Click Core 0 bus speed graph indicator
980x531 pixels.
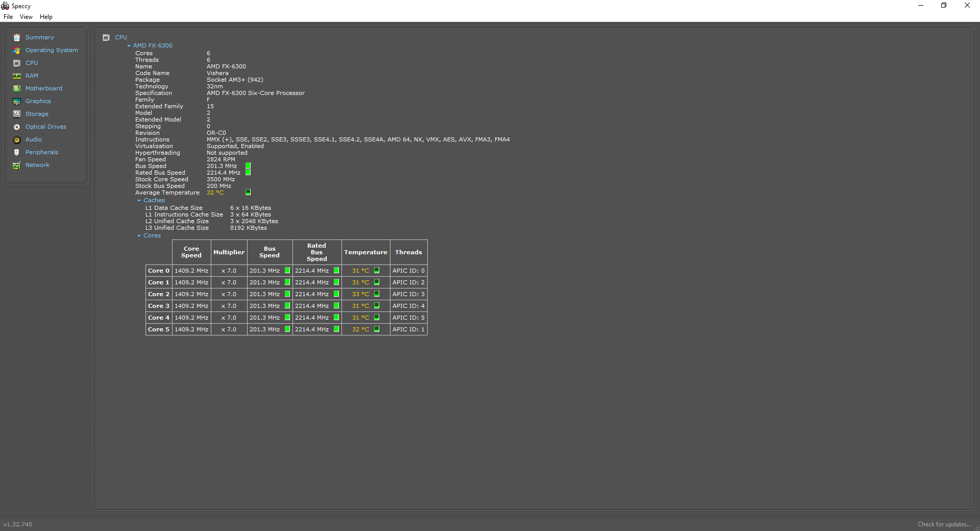tap(287, 271)
